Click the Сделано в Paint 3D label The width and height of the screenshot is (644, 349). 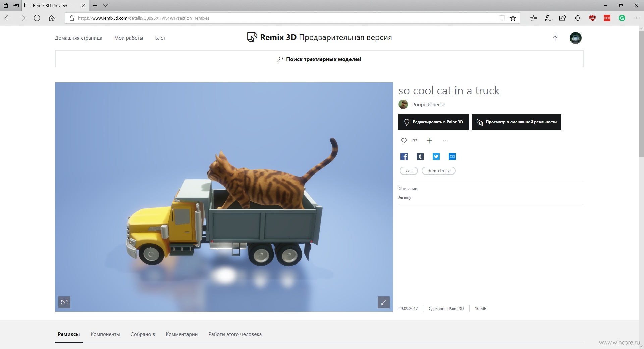tap(446, 309)
